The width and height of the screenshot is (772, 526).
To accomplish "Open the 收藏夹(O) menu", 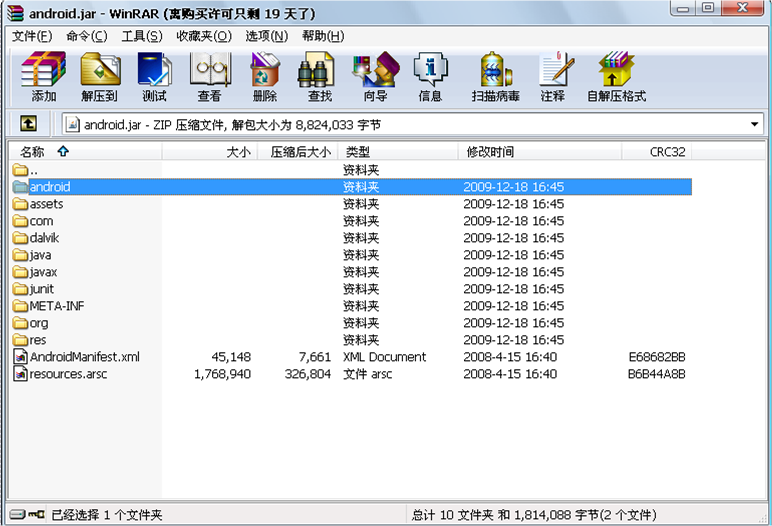I will (204, 36).
